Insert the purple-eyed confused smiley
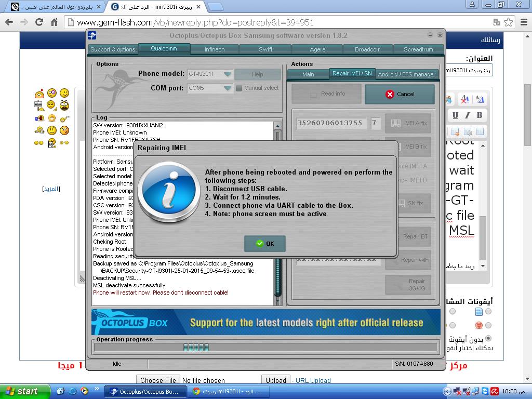 52,93
